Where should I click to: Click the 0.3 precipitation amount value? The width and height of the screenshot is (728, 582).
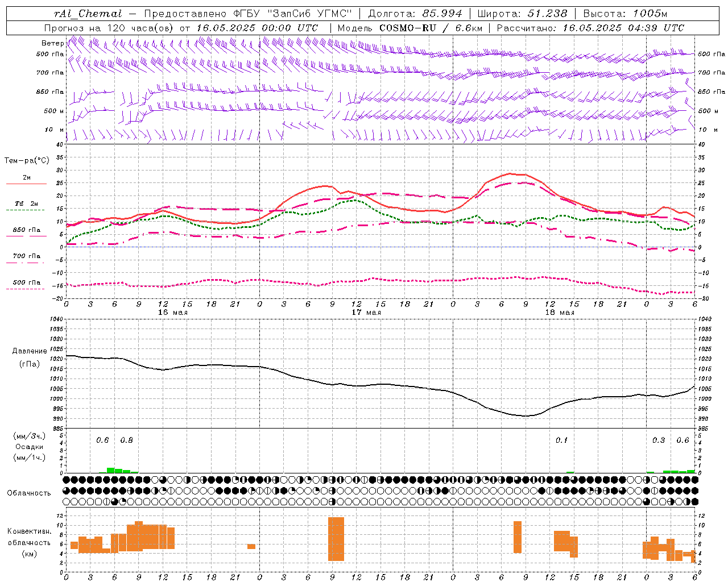click(659, 440)
